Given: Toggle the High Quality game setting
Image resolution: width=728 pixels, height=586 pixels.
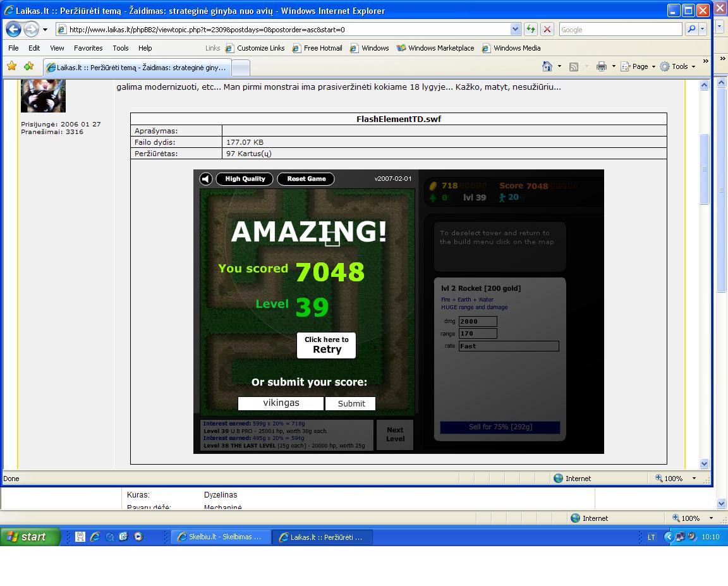Looking at the screenshot, I should [245, 179].
